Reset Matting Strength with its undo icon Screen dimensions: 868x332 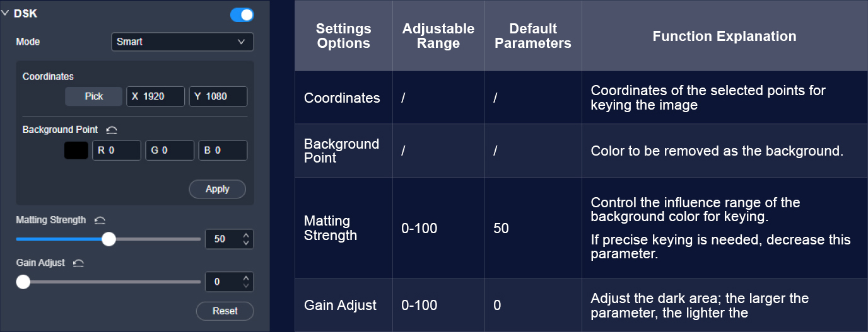(x=100, y=220)
